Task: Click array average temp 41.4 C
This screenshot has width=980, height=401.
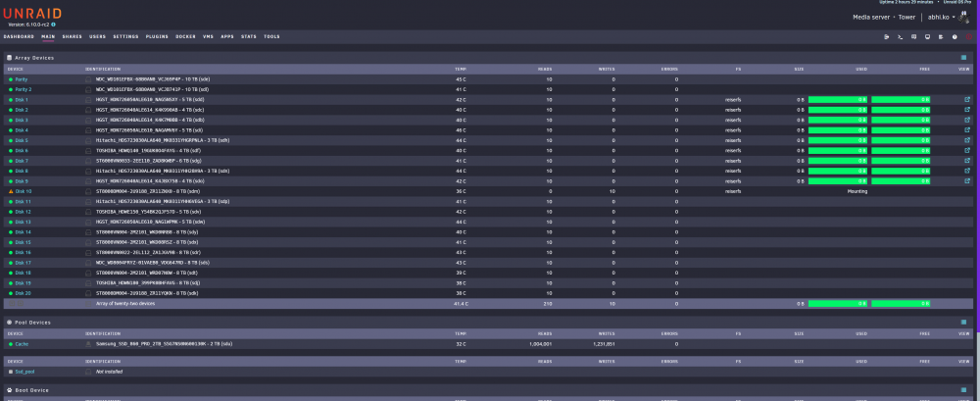Action: (x=462, y=303)
